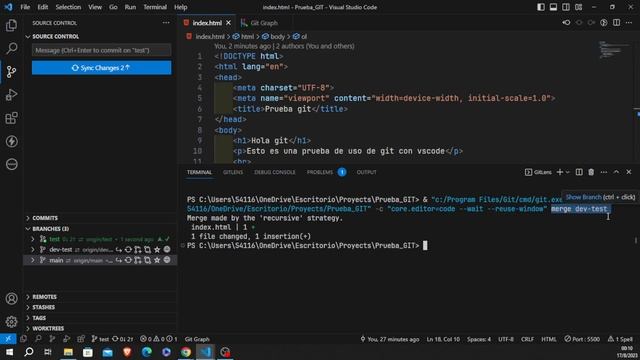Open the File menu
The width and height of the screenshot is (640, 360).
25,7
